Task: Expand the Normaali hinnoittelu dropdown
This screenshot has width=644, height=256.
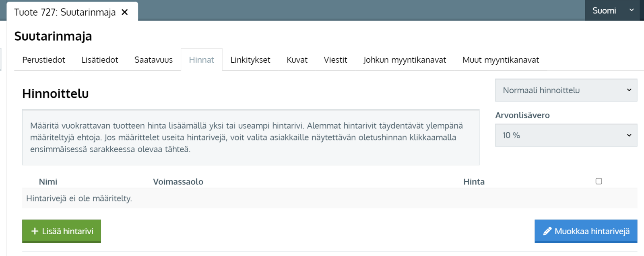Action: pyautogui.click(x=566, y=90)
